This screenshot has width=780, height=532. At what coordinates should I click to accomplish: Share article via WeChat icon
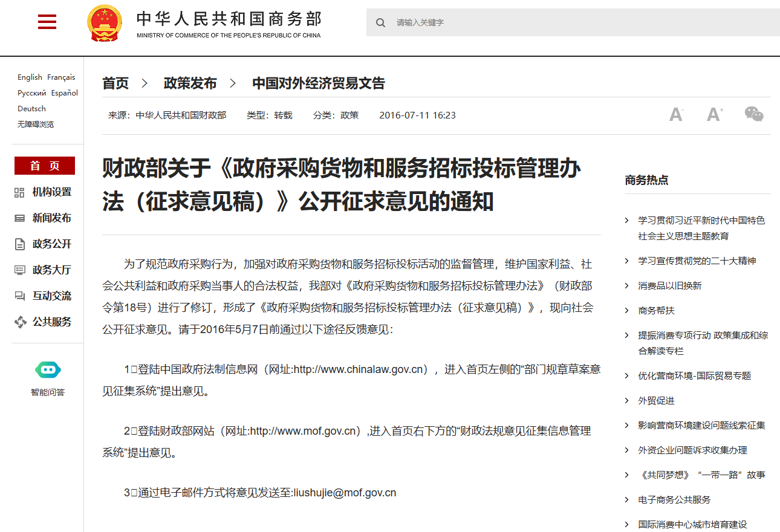(754, 114)
